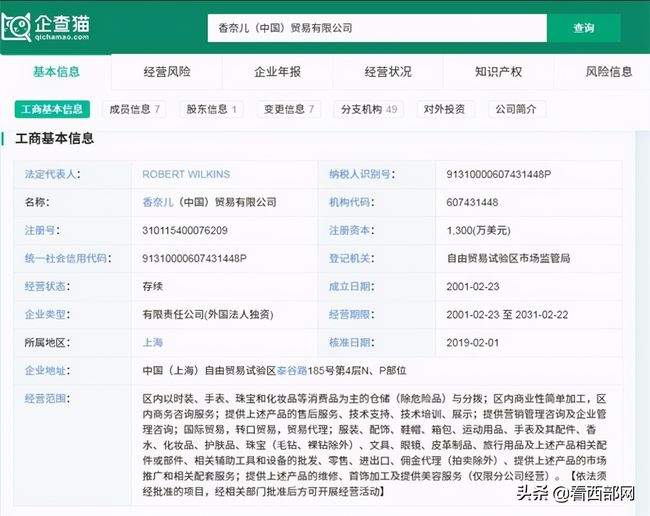The image size is (650, 516).
Task: Click the 自由贸易试验区市场监管局 value
Action: 508,258
